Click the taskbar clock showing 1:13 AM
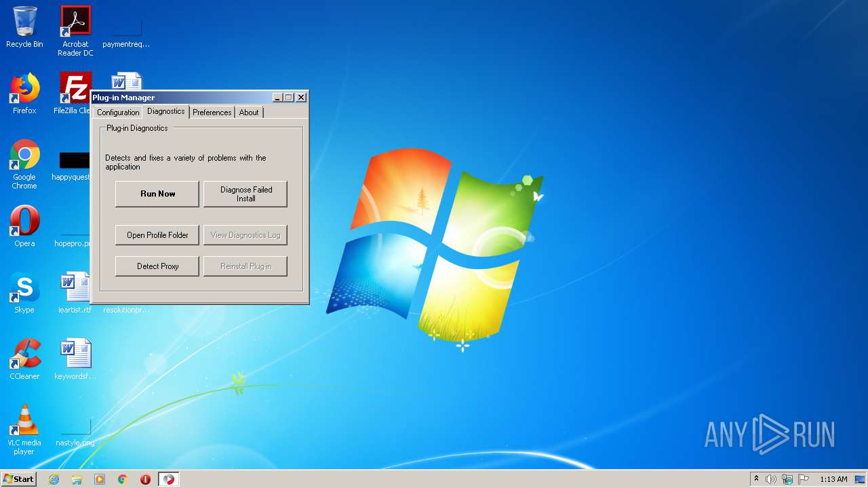Viewport: 868px width, 488px height. (833, 479)
